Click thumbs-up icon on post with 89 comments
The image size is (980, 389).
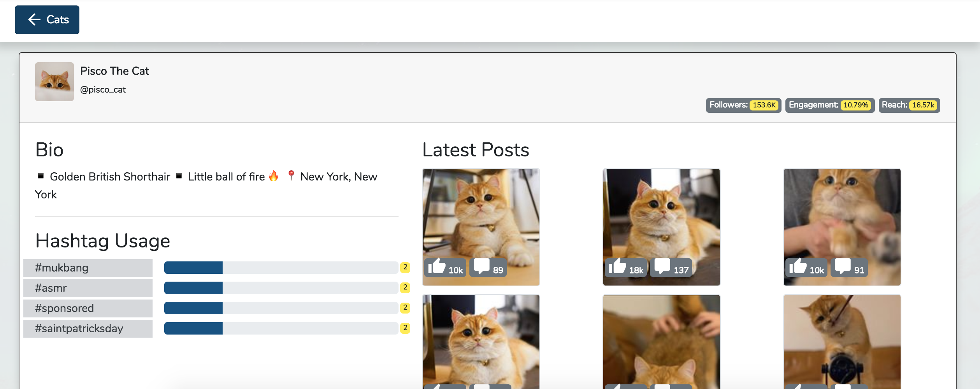437,266
